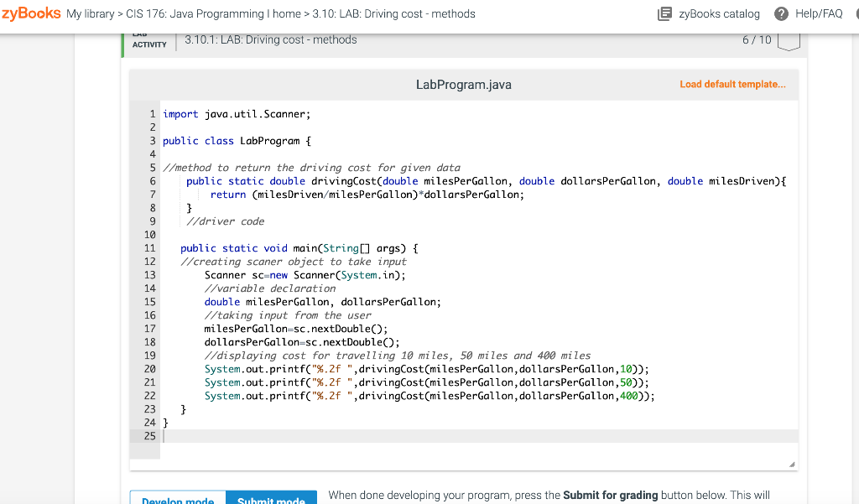Switch to Submit mode
Screen dimensions: 859x504
tap(271, 499)
